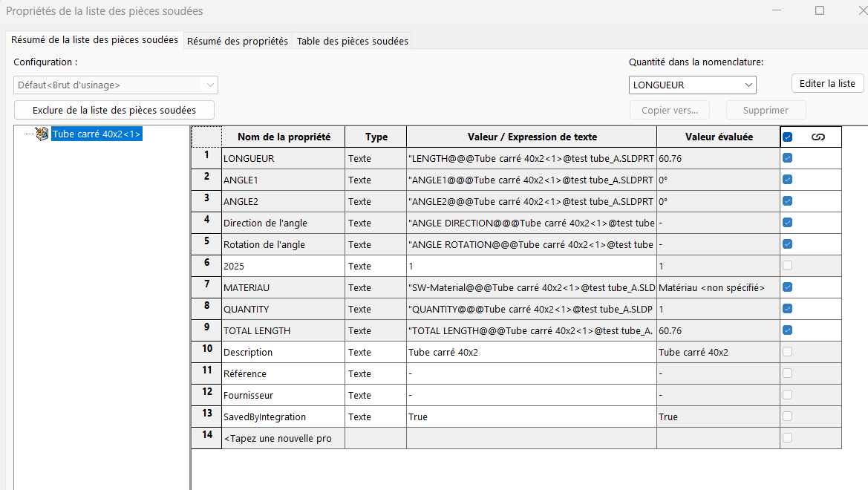Viewport: 868px width, 490px height.
Task: Uncheck the ANGLE2 row checkbox
Action: (787, 201)
